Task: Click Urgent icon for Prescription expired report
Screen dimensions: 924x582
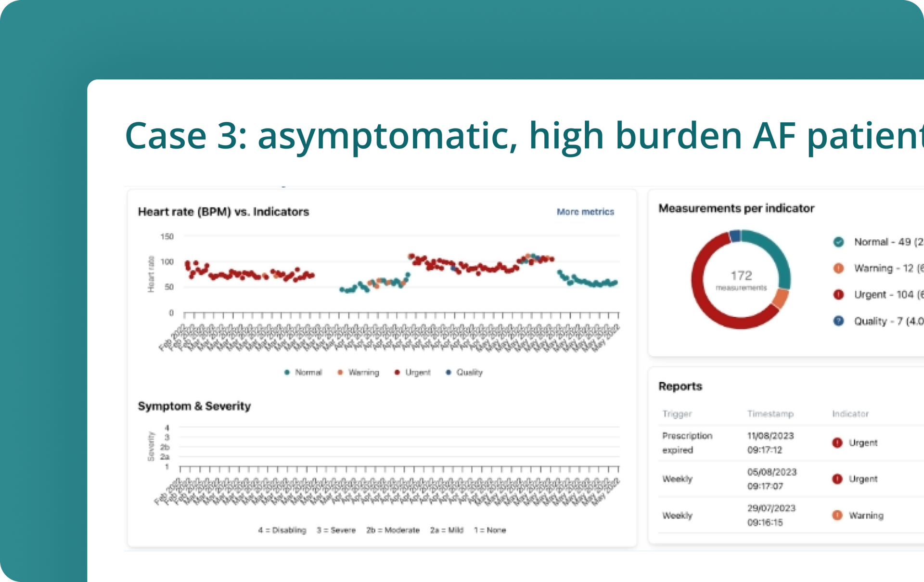Action: coord(837,442)
